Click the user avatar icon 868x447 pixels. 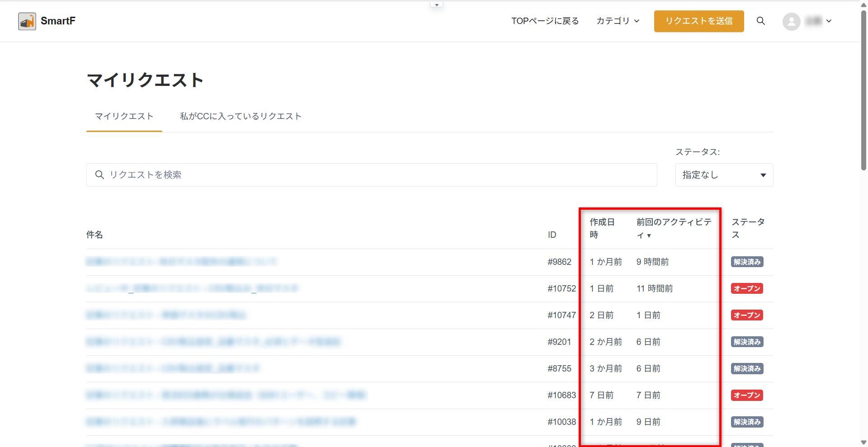point(791,21)
